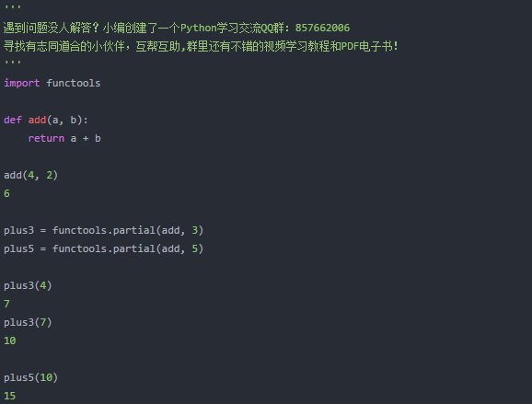532x404 pixels.
Task: Click the import keyword
Action: [x=22, y=83]
